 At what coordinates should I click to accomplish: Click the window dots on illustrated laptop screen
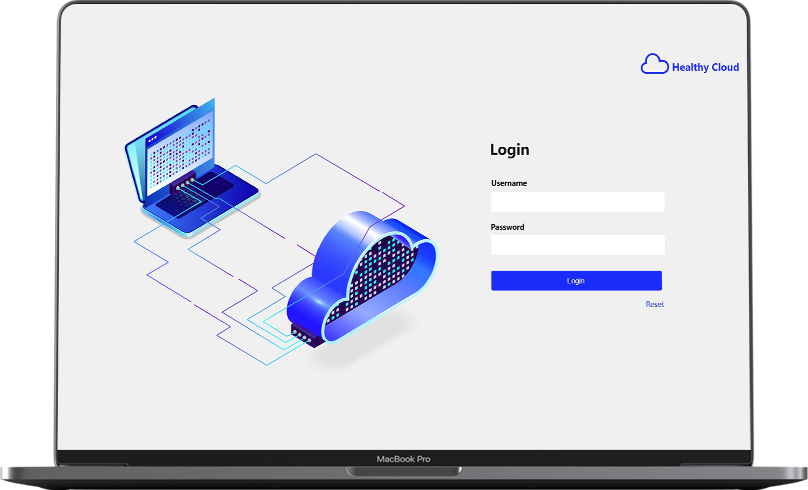[153, 138]
